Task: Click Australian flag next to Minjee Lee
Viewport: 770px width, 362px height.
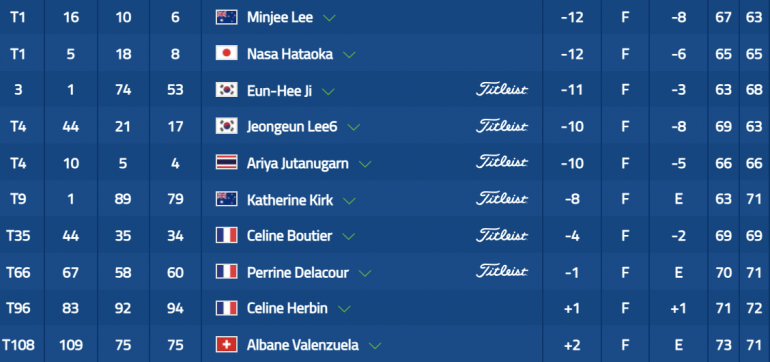Action: (226, 17)
